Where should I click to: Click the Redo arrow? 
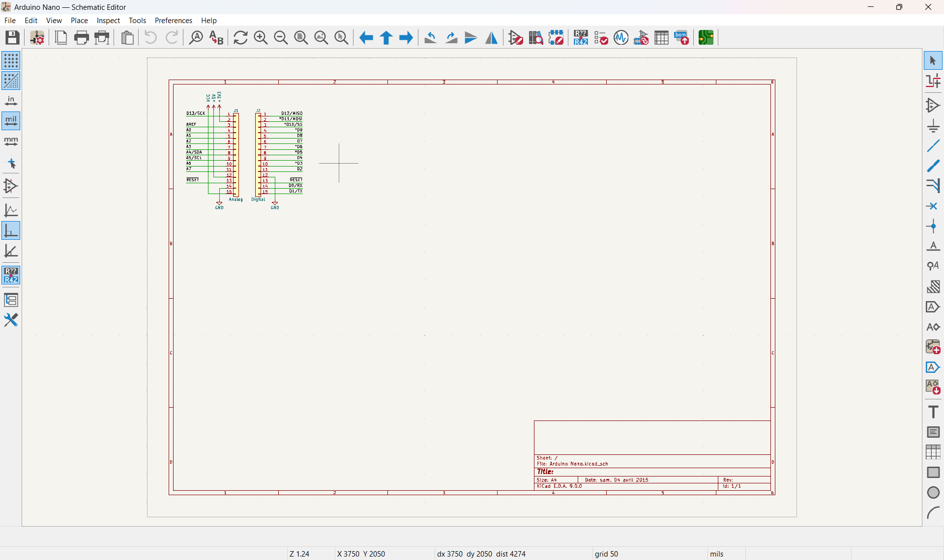pos(172,38)
